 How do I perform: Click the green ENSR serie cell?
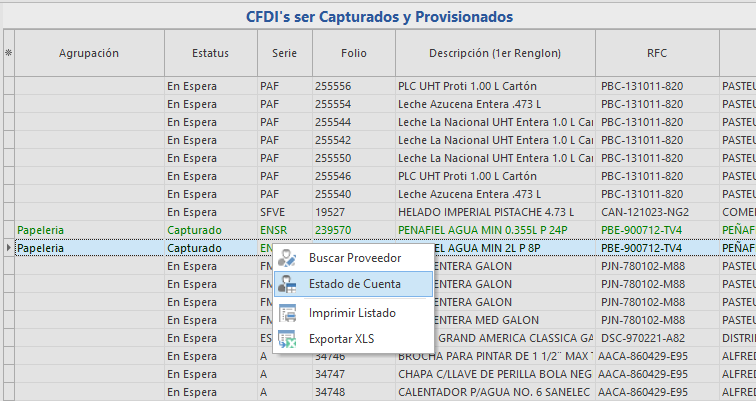[284, 230]
